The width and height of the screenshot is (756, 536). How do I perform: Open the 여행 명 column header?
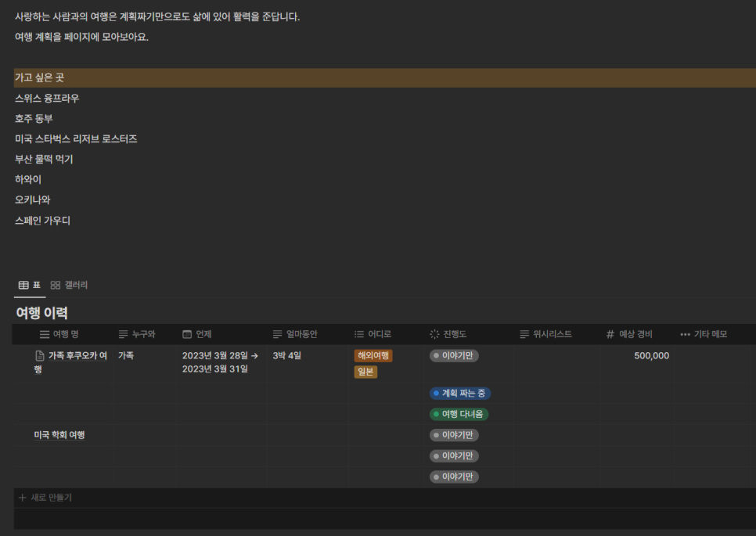(62, 334)
